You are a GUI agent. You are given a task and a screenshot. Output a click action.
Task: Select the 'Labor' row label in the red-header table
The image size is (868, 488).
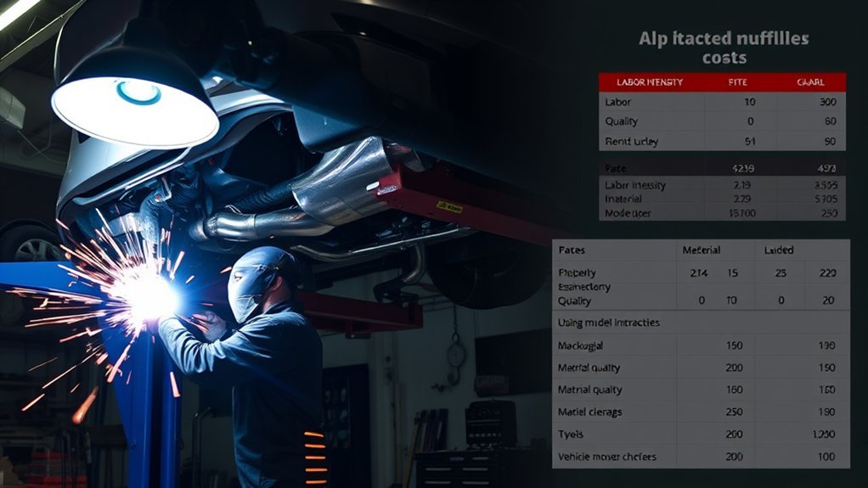pyautogui.click(x=617, y=103)
